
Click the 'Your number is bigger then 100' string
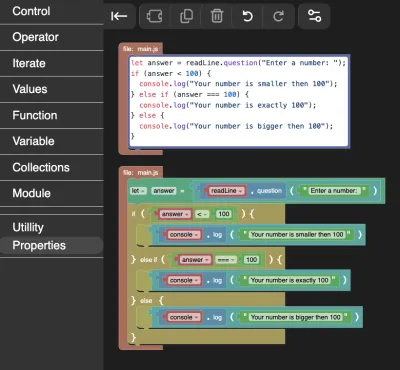[x=296, y=317]
